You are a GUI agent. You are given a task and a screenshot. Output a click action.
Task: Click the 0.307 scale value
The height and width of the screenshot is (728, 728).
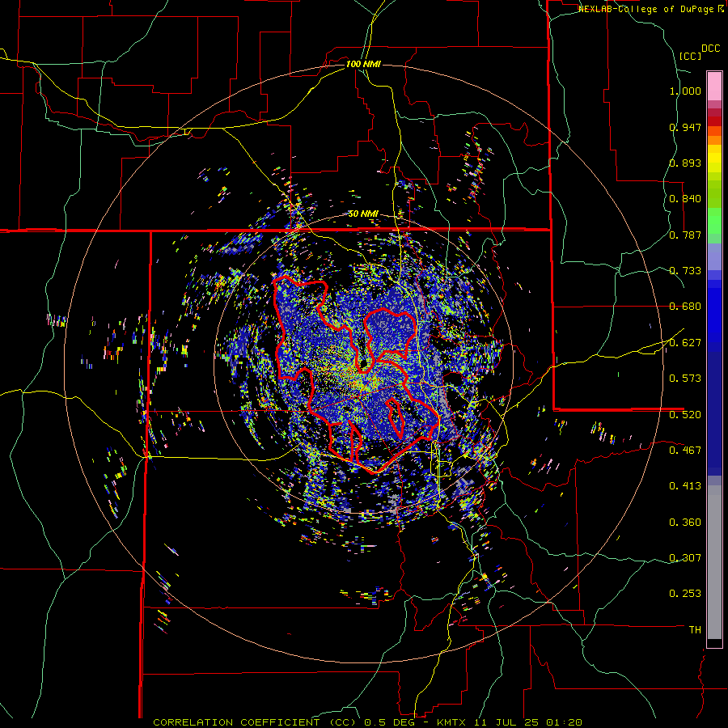tap(685, 558)
